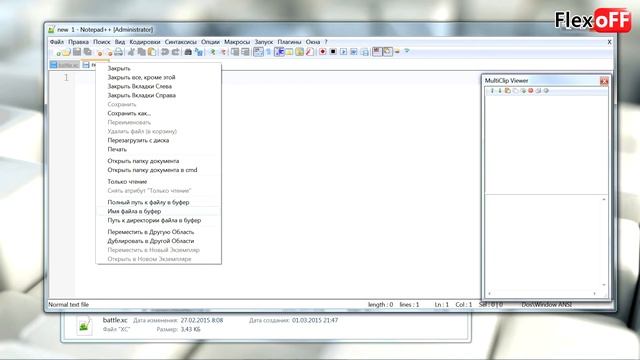This screenshot has width=640, height=360.
Task: Click the Zoom Out toolbar icon
Action: [223, 52]
